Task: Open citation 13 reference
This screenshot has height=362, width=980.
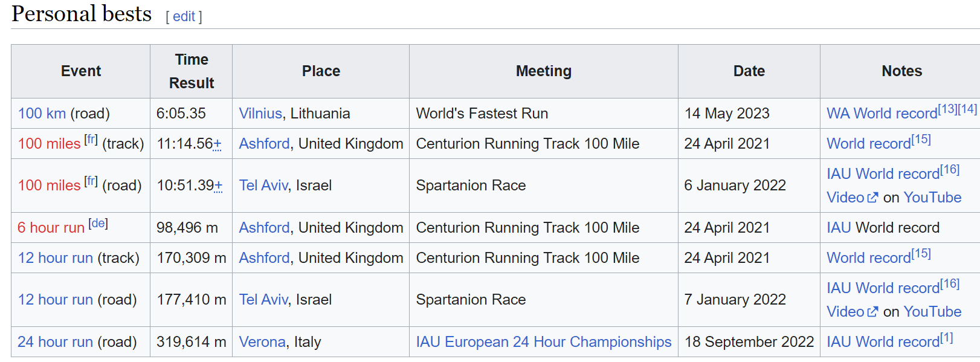Action: [x=947, y=109]
